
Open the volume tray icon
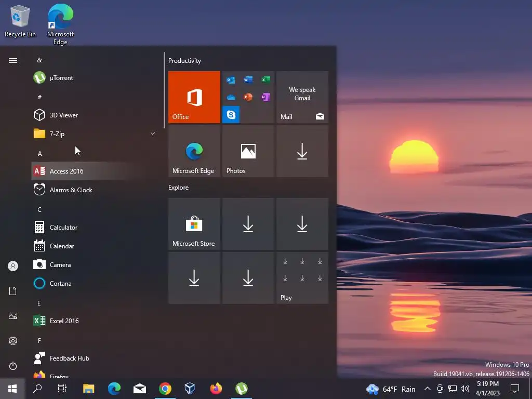[x=465, y=389]
